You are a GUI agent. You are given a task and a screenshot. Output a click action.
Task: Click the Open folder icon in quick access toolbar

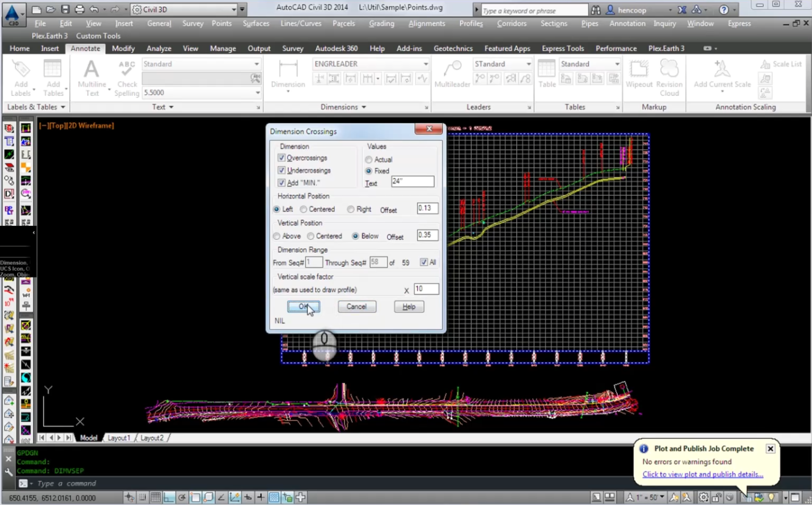coord(50,9)
